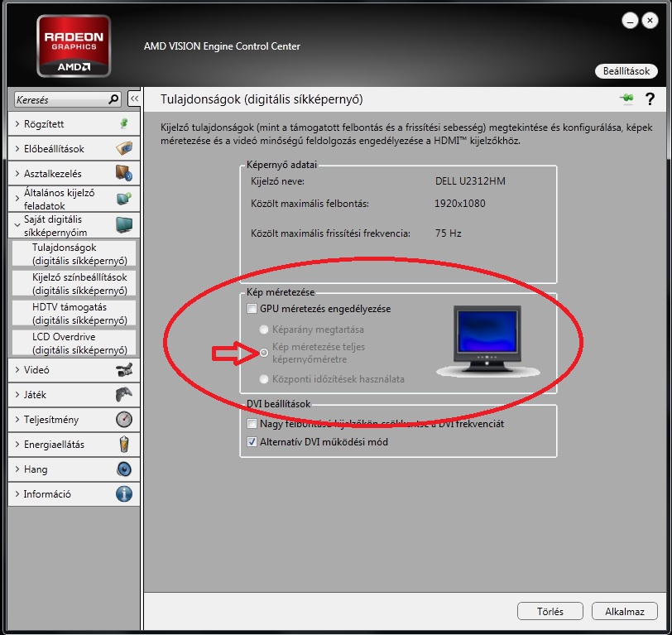Click the Beállítások button
Viewport: 672px width, 635px height.
coord(626,70)
